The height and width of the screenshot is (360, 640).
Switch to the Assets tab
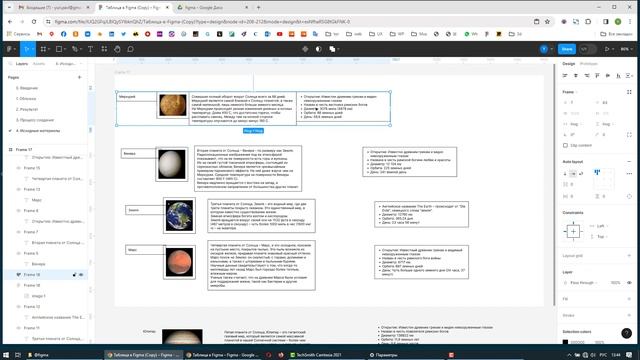(x=39, y=64)
